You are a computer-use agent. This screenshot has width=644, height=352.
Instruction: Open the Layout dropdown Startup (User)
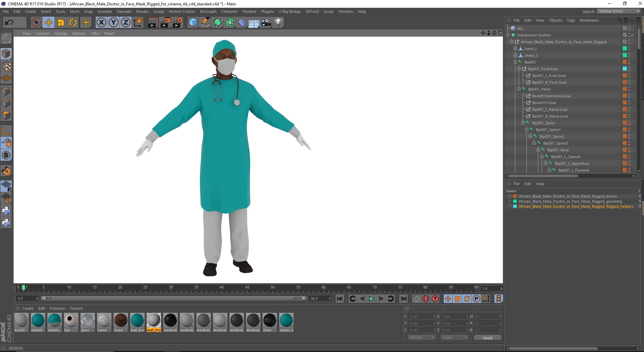click(619, 11)
